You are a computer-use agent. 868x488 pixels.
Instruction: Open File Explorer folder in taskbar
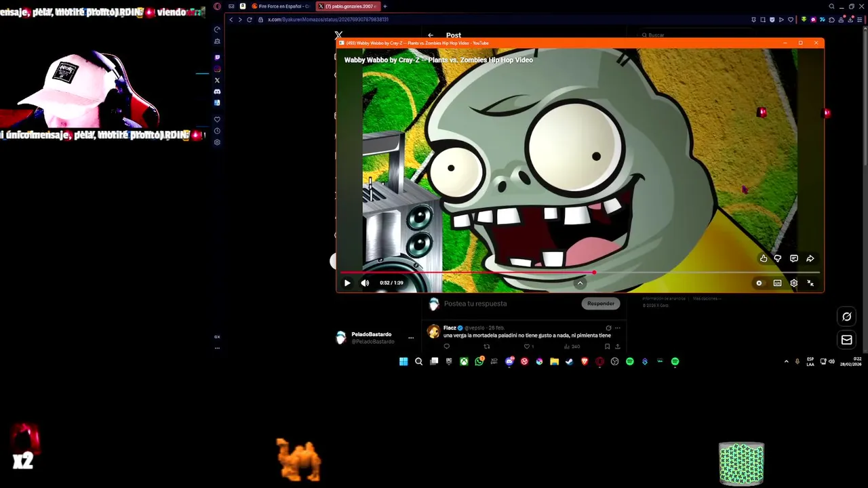coord(554,362)
